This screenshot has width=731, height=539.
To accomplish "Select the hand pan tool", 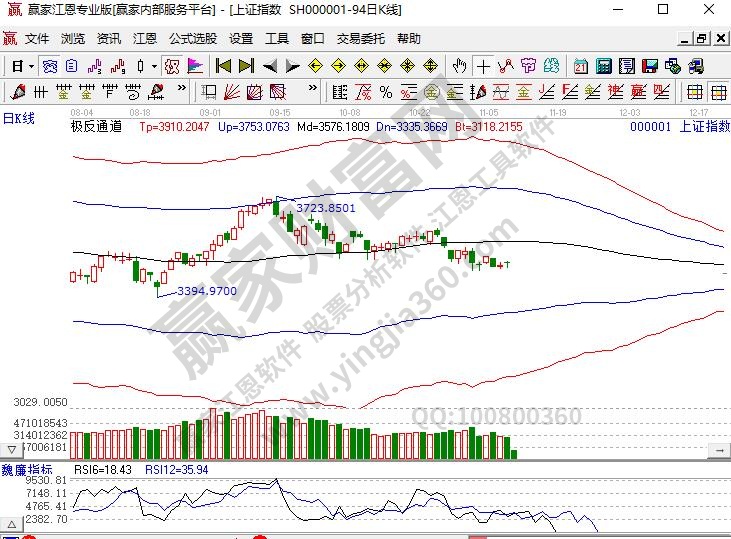I will [459, 66].
